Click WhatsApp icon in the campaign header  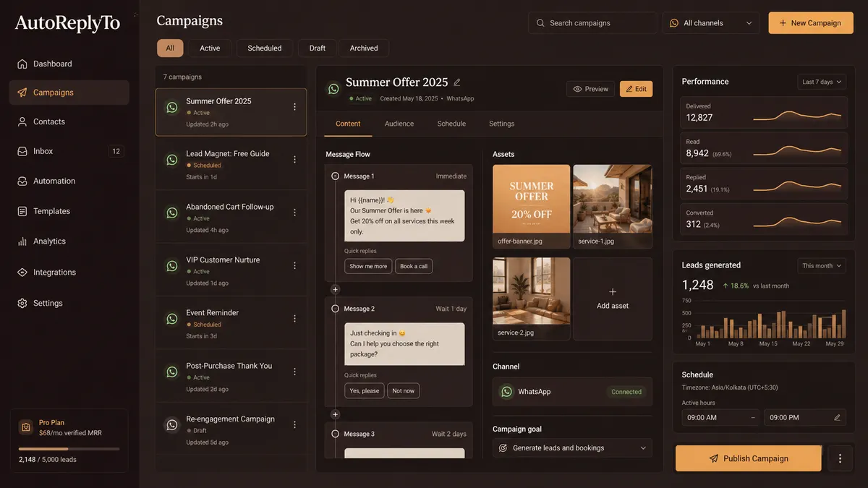pos(333,89)
